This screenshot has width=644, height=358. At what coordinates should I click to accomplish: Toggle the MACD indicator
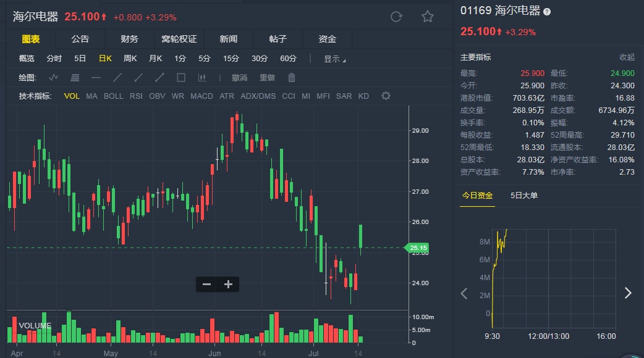201,96
